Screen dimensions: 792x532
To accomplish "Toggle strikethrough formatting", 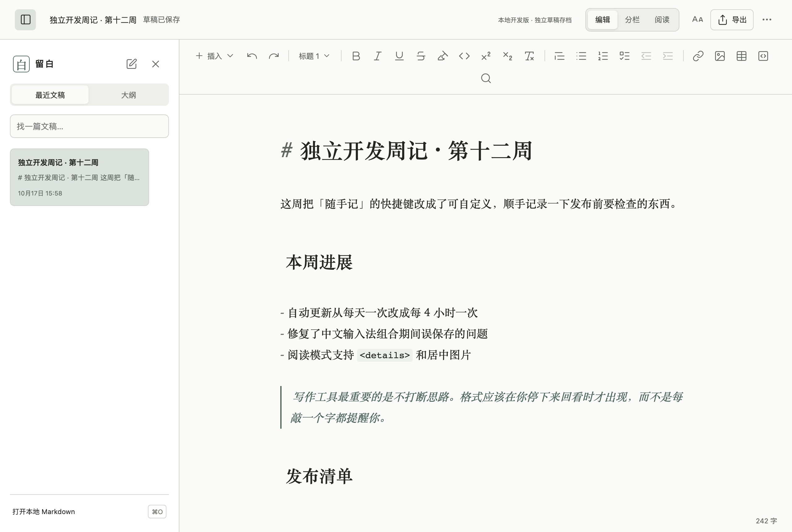I will click(x=421, y=56).
